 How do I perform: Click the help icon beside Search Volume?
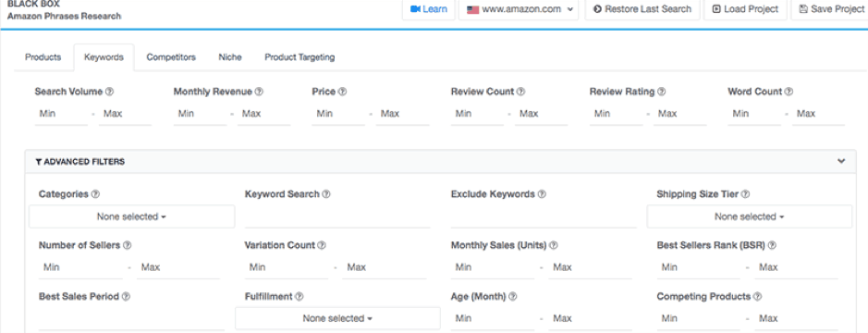click(110, 92)
